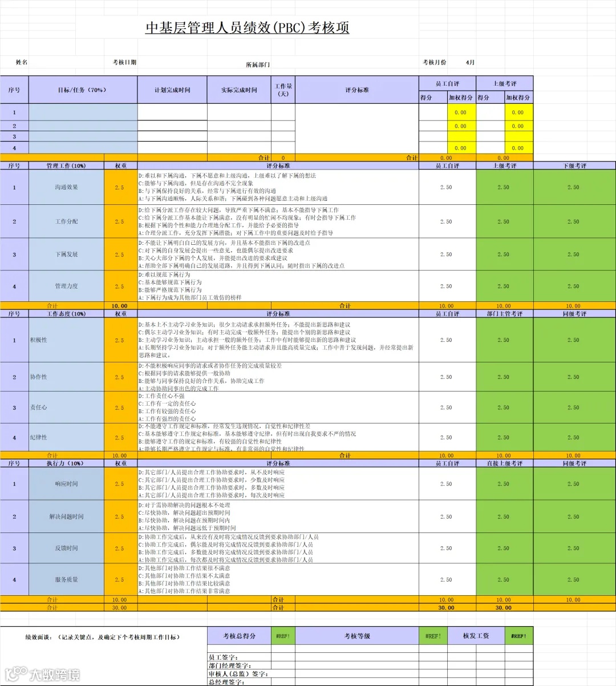
Task: Click the 考核总得分 label cell
Action: point(239,636)
